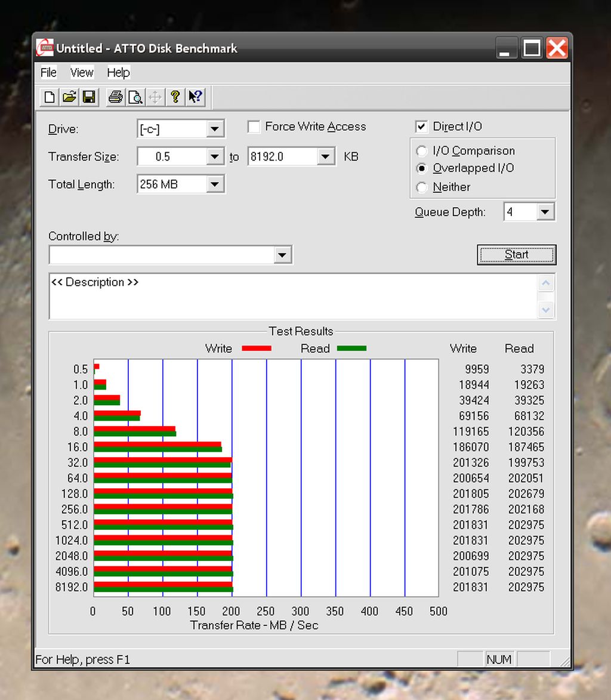This screenshot has height=700, width=611.
Task: Click read value 3379 in results
Action: tap(532, 369)
